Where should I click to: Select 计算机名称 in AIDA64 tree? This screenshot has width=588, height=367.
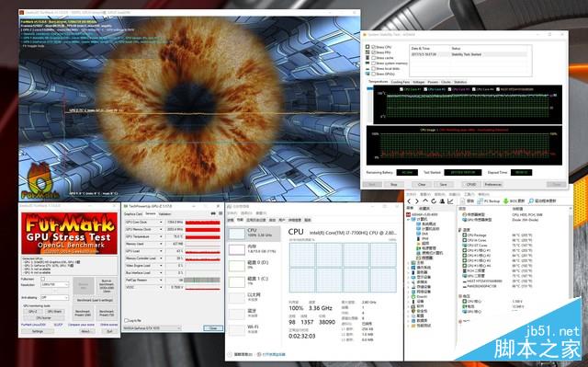[427, 229]
